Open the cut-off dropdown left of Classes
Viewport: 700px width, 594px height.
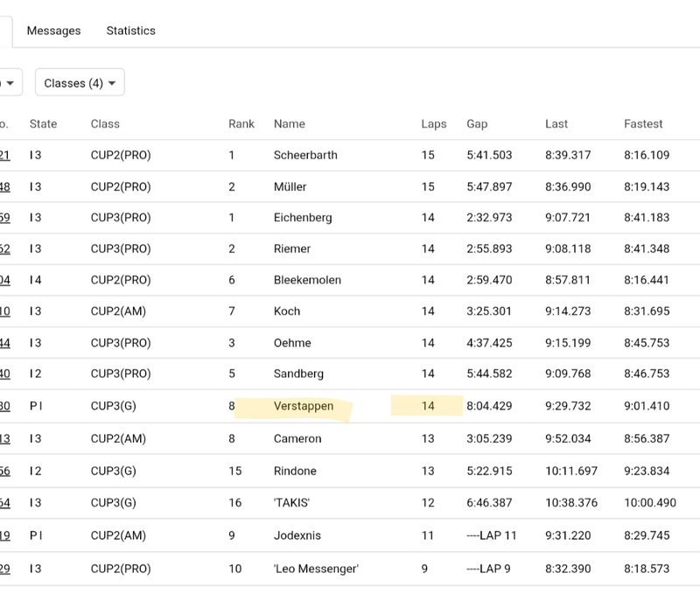(10, 83)
